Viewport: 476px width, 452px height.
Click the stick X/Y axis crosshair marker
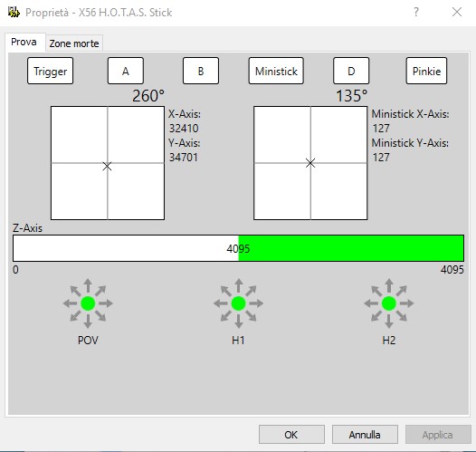(x=107, y=166)
